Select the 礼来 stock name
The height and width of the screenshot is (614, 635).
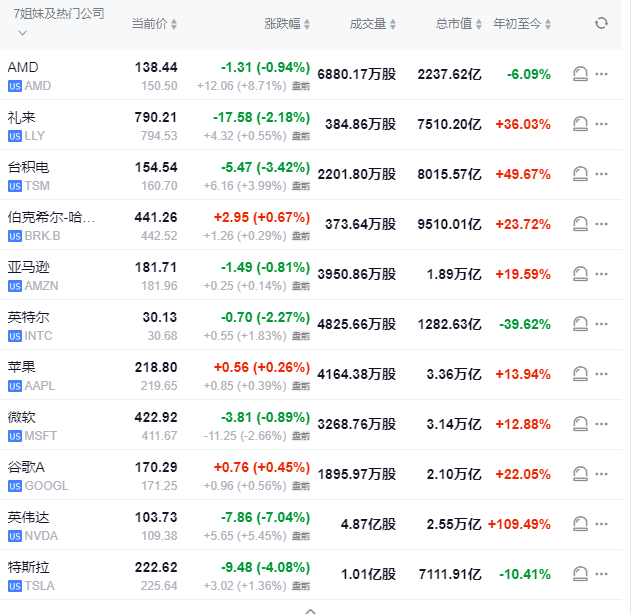(x=21, y=117)
